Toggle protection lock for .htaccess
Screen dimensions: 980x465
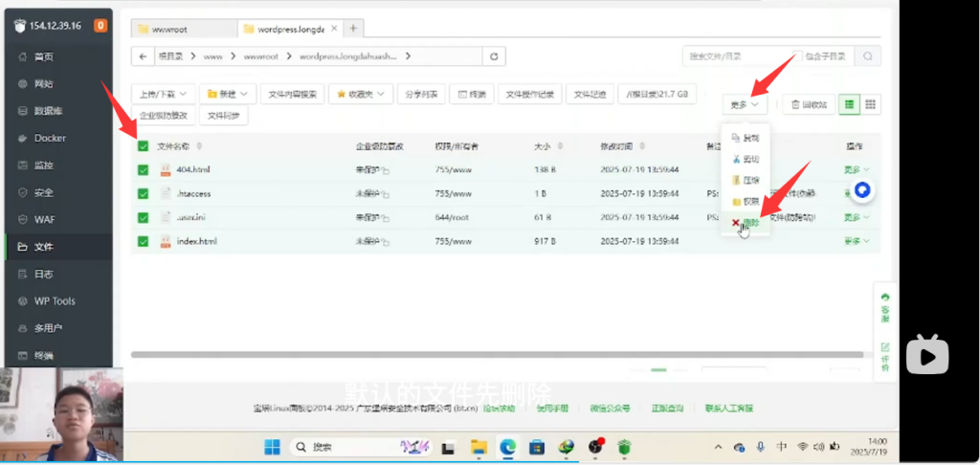click(x=386, y=194)
